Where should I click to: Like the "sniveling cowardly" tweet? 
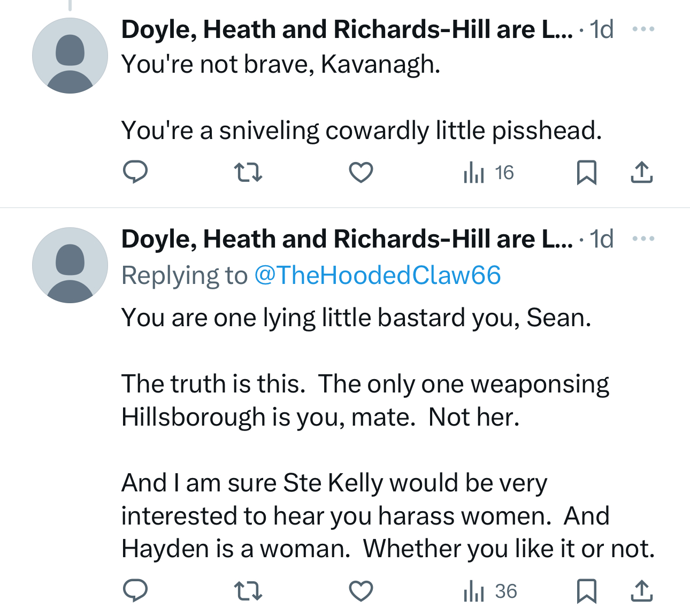361,173
